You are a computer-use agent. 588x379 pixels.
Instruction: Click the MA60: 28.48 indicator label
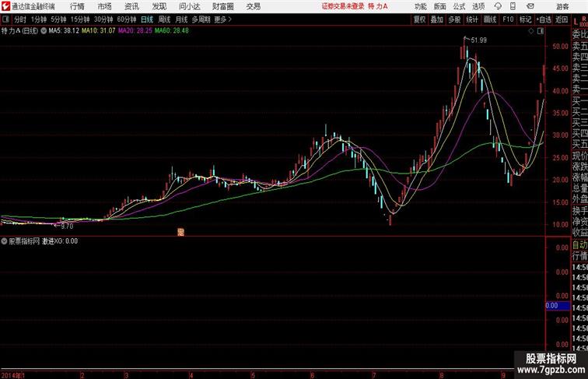point(172,31)
